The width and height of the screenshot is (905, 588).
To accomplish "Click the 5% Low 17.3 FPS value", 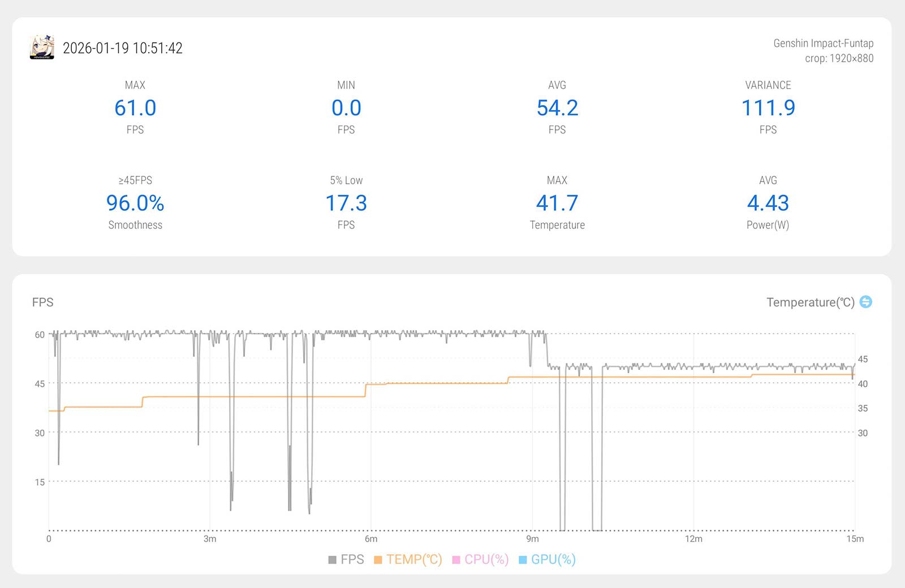I will [x=346, y=203].
